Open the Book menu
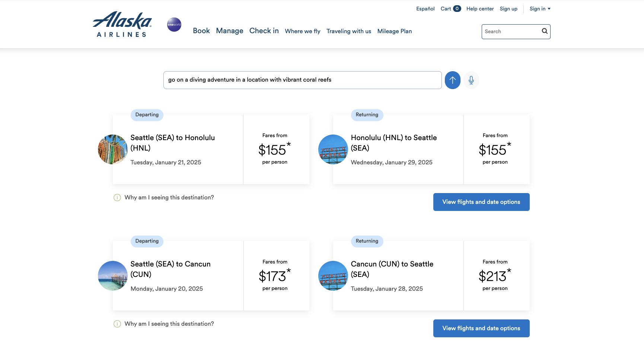Screen dimensions: 644x344 (x=201, y=31)
